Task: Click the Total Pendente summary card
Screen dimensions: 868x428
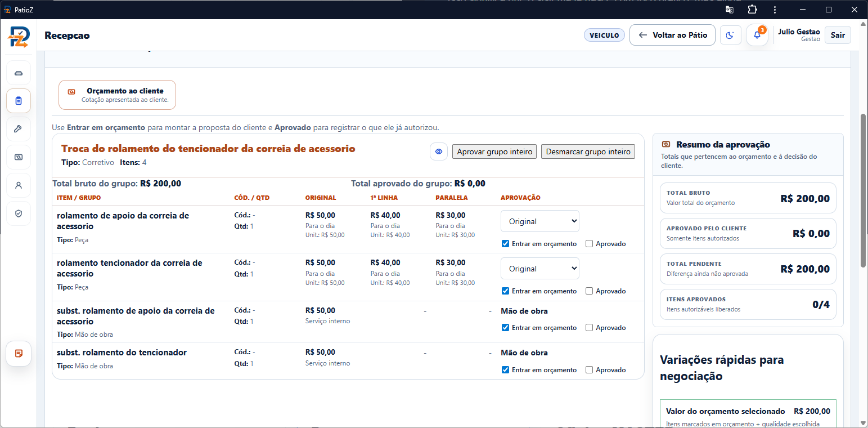Action: [748, 269]
